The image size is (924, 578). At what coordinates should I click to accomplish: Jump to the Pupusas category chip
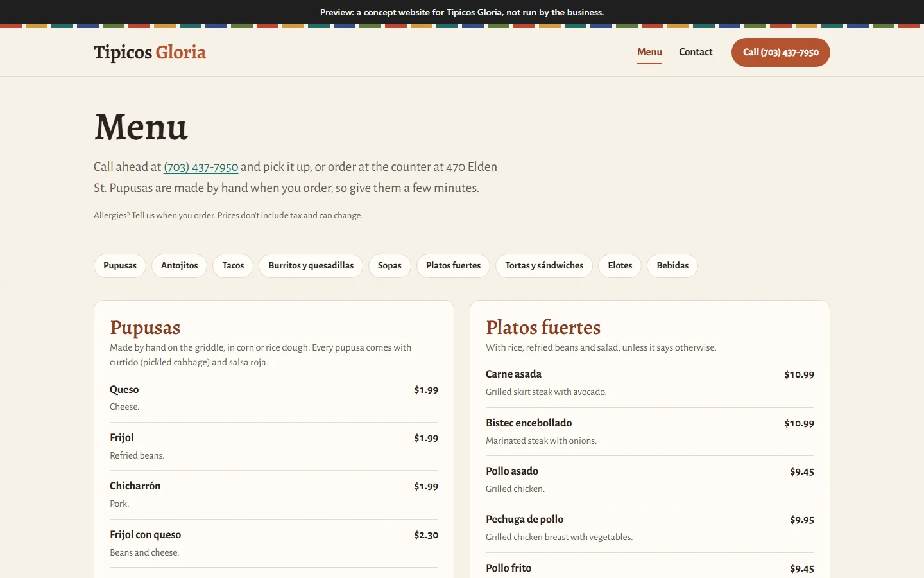[x=120, y=266]
